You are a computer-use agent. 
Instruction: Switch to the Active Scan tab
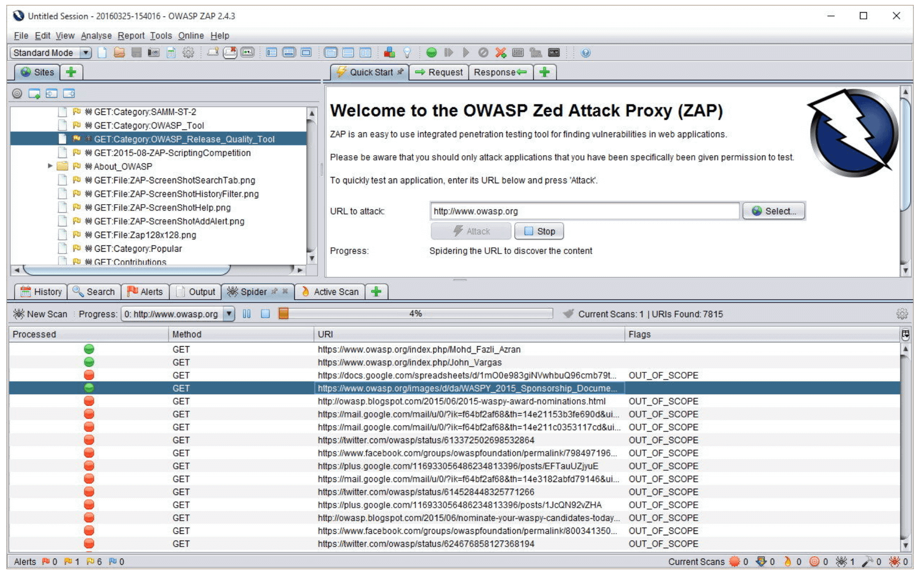click(x=330, y=291)
